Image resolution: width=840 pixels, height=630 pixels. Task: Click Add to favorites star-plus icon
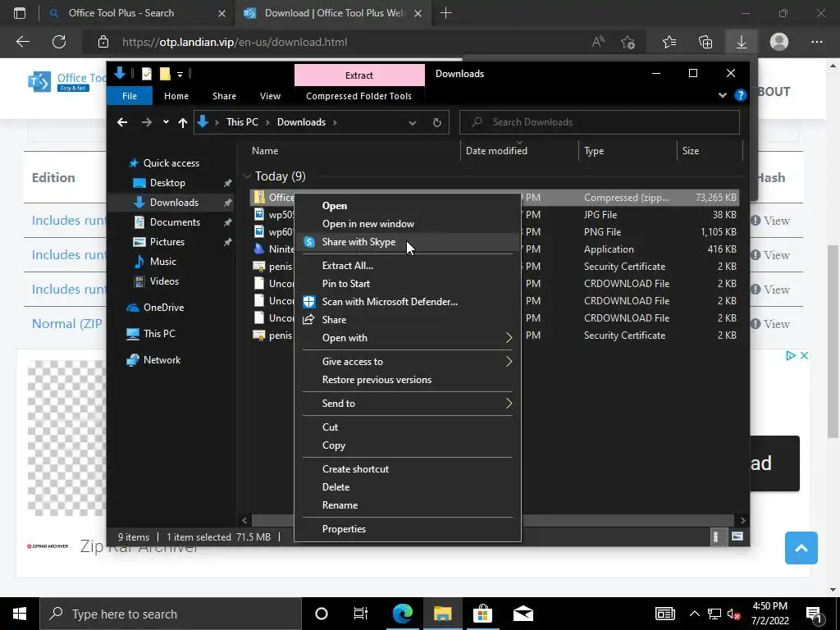[628, 42]
